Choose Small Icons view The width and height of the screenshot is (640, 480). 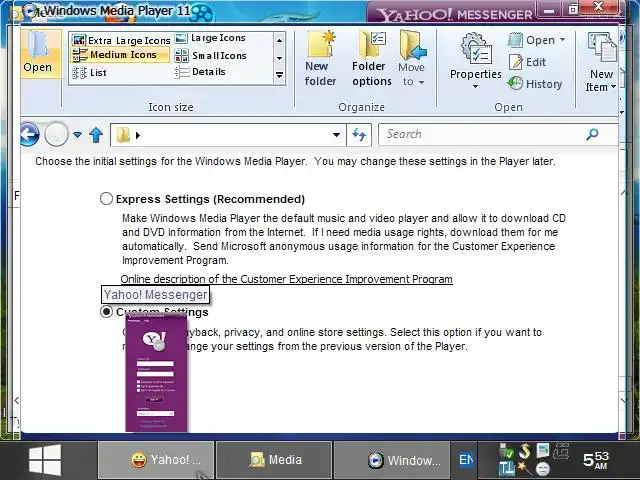[211, 55]
